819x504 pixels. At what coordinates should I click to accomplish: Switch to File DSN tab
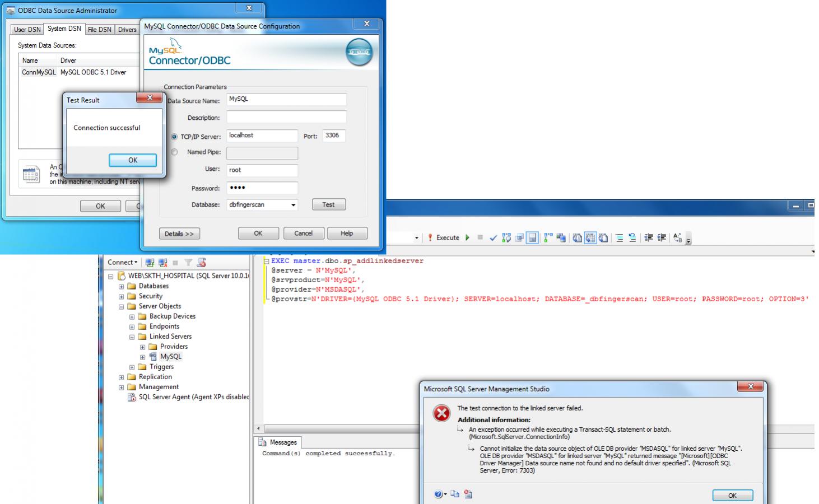click(x=99, y=30)
